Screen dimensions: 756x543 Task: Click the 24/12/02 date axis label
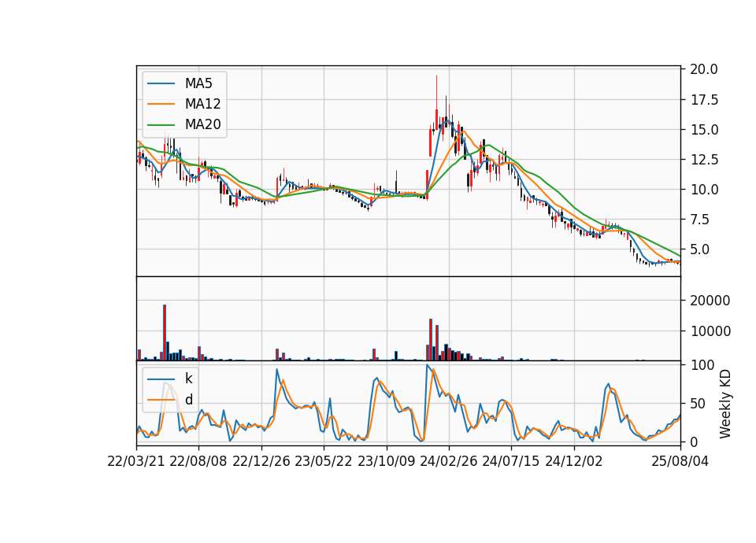tap(574, 461)
